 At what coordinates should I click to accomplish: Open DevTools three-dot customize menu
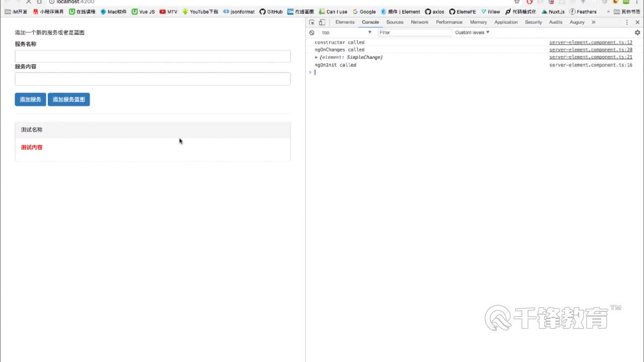pyautogui.click(x=627, y=22)
